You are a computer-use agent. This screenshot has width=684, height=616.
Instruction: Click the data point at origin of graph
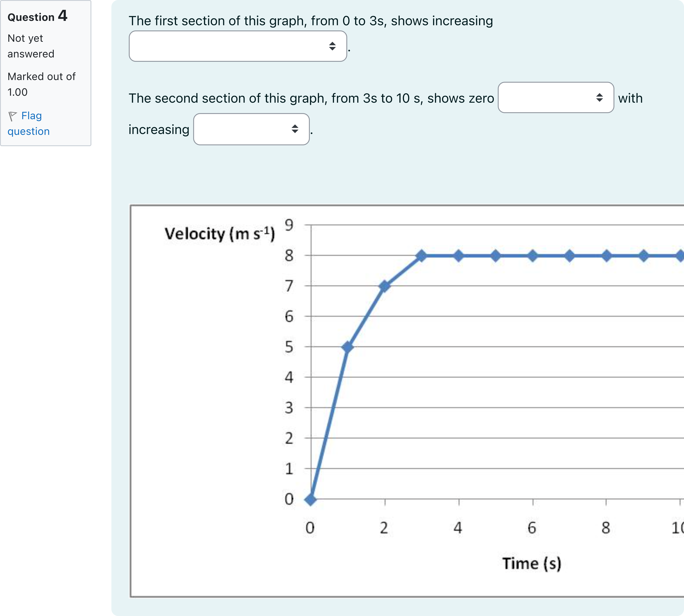[x=311, y=499]
